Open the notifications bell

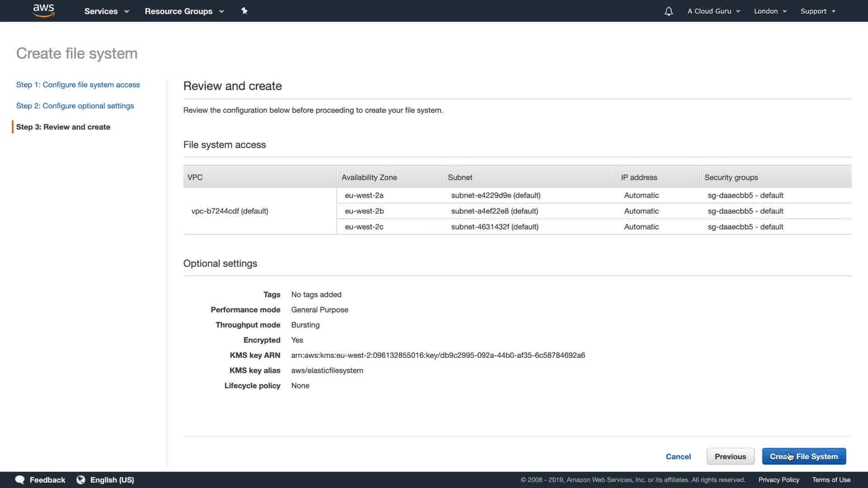pyautogui.click(x=668, y=11)
